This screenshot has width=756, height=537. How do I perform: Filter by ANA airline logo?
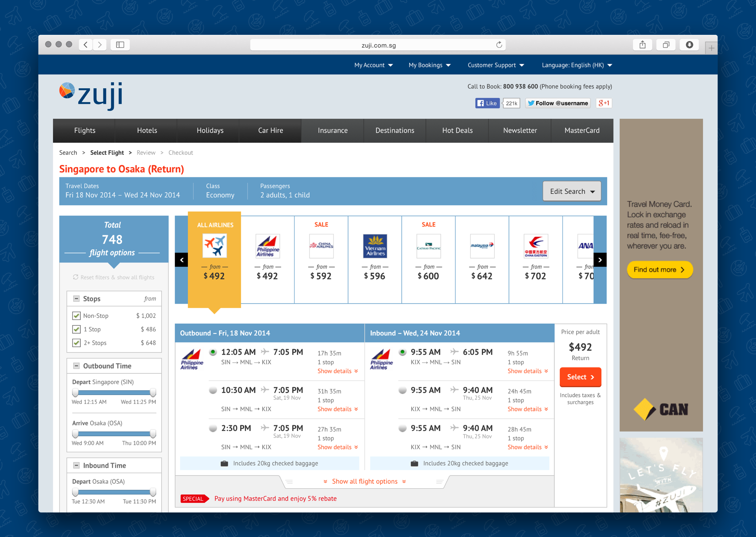click(x=585, y=246)
